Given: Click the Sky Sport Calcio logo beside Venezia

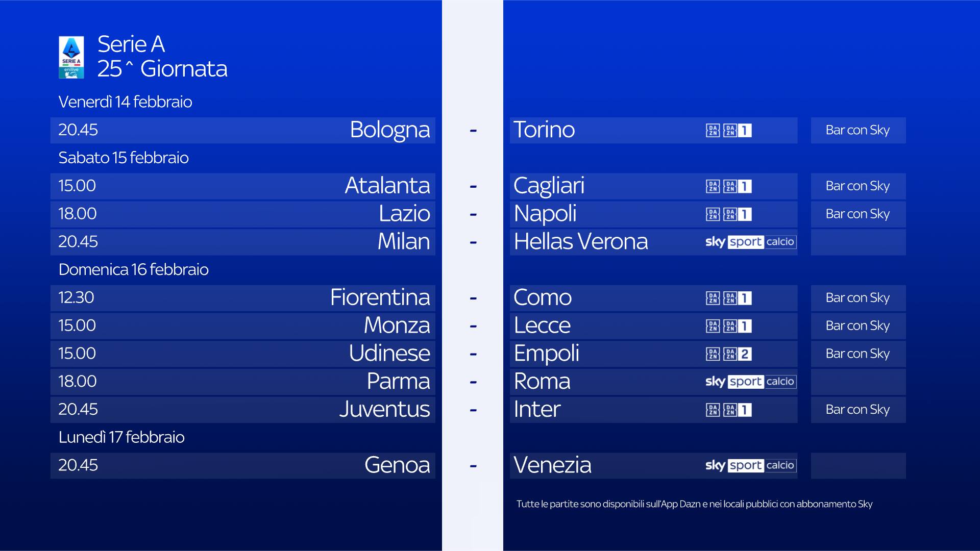Looking at the screenshot, I should coord(750,465).
